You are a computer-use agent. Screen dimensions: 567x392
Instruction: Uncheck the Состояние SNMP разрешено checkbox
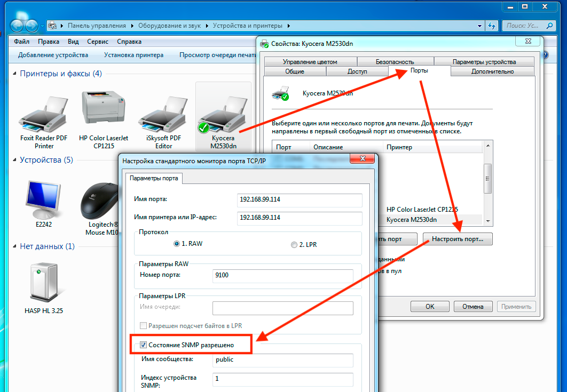tap(143, 344)
